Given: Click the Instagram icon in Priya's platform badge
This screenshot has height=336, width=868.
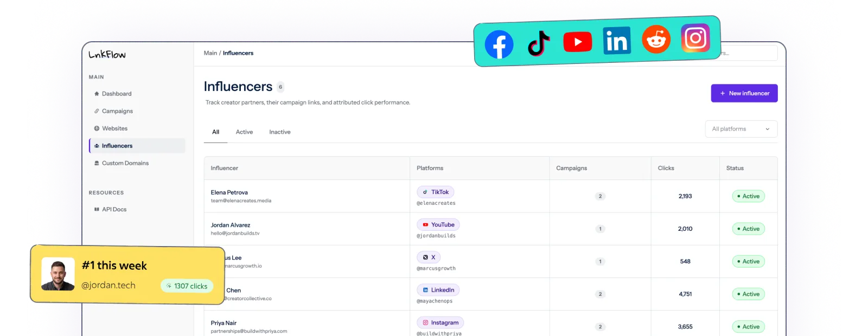Looking at the screenshot, I should [x=425, y=322].
